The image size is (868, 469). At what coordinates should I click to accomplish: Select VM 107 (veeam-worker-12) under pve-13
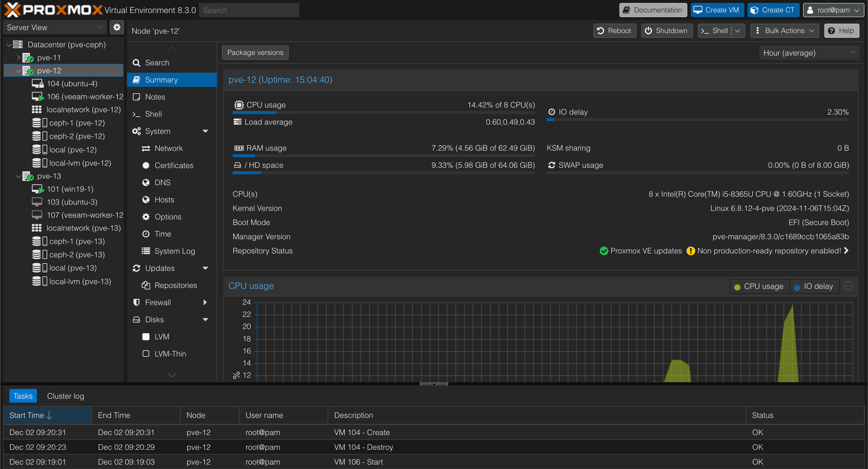click(77, 215)
